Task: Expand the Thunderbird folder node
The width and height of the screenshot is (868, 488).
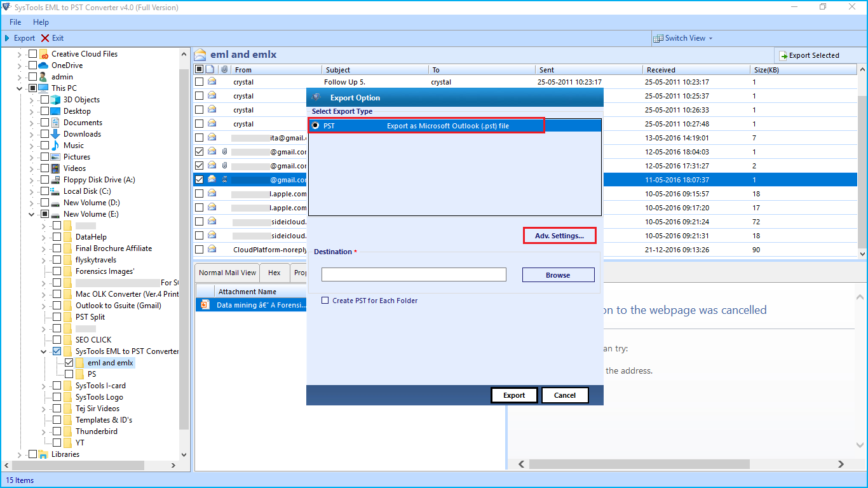Action: click(44, 431)
